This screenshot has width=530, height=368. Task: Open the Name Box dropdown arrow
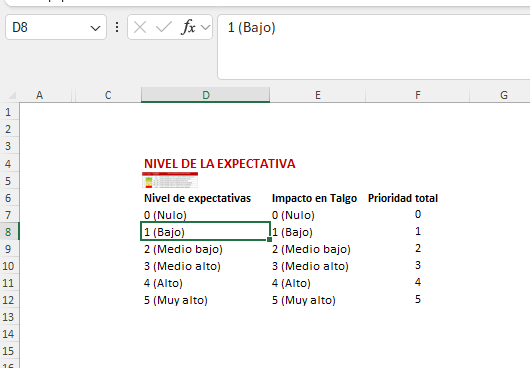[x=95, y=28]
